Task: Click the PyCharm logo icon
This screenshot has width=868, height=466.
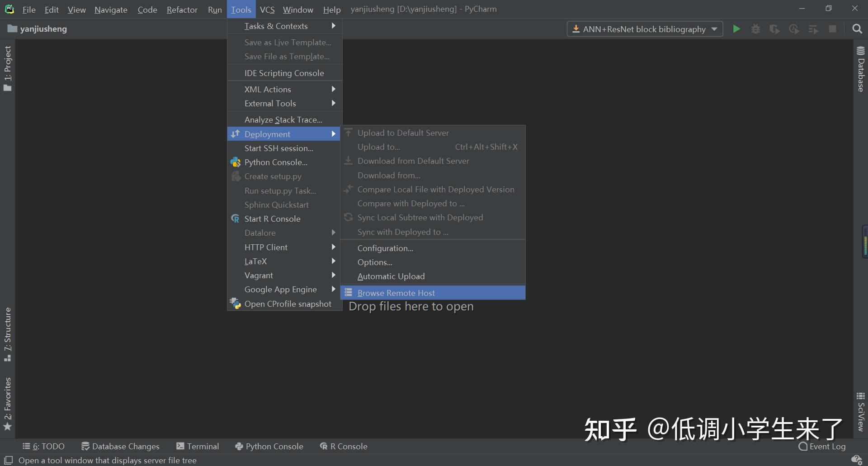Action: click(9, 9)
